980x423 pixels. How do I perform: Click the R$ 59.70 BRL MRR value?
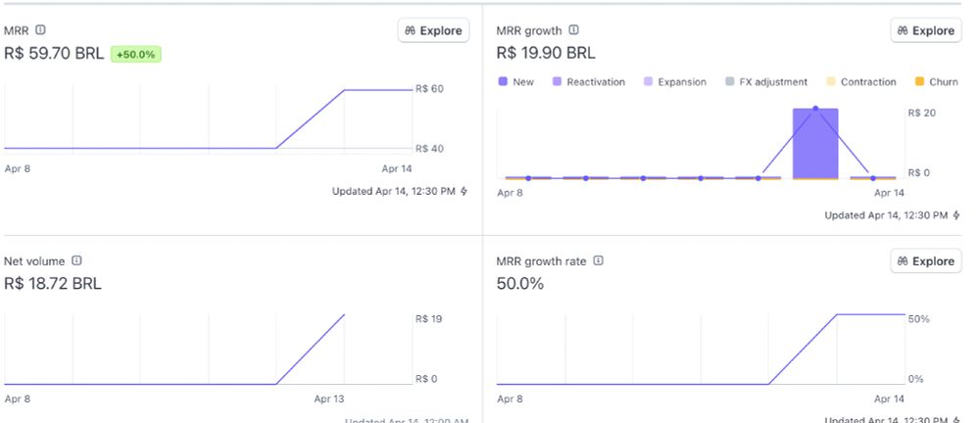(54, 54)
